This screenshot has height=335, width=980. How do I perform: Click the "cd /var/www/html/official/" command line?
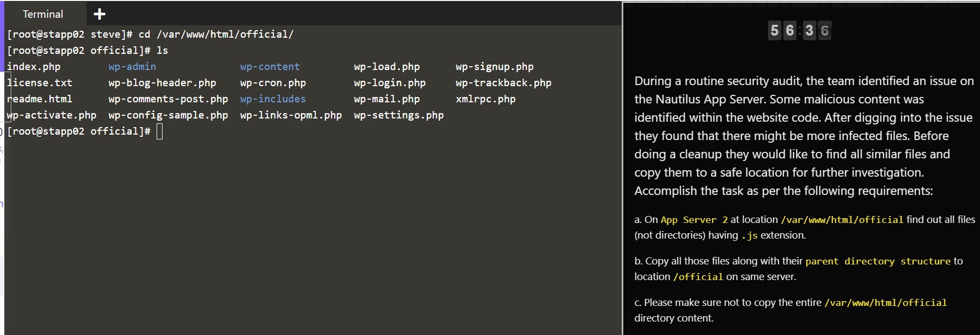point(216,34)
